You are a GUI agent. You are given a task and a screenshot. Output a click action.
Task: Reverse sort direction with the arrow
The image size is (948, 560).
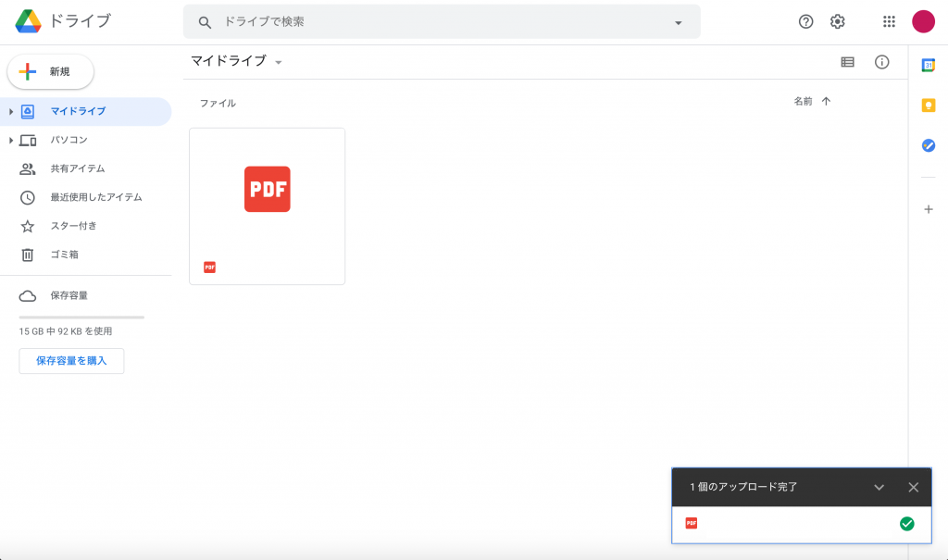[x=827, y=102]
